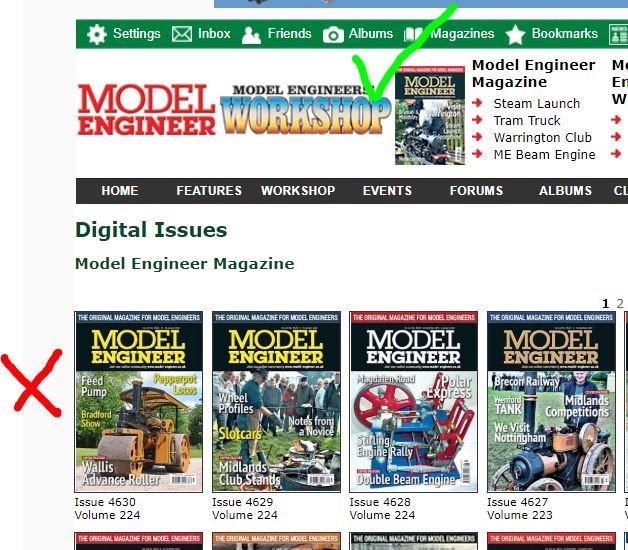Click the Magazines open-book icon
The height and width of the screenshot is (550, 628).
coord(413,35)
